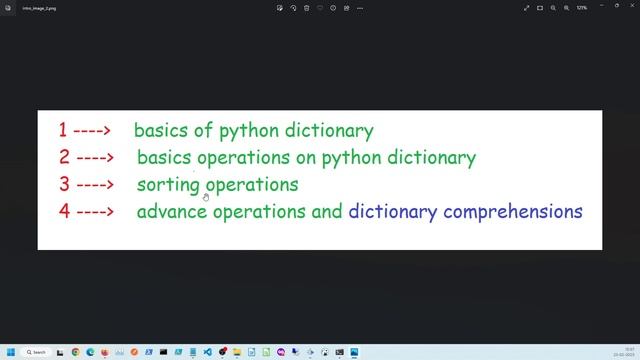This screenshot has height=360, width=640.
Task: Delete the image with the trash icon
Action: pyautogui.click(x=307, y=8)
